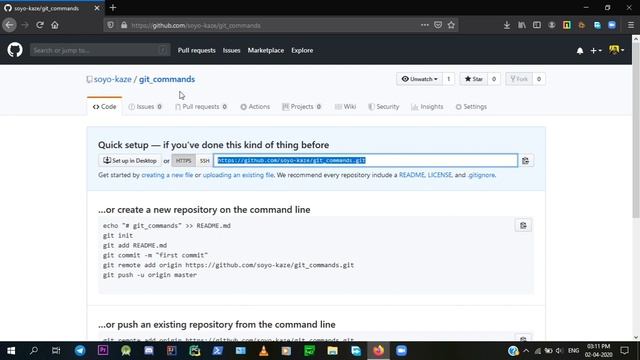Open the Windows Action Center notifications
The image size is (640, 360).
click(624, 351)
